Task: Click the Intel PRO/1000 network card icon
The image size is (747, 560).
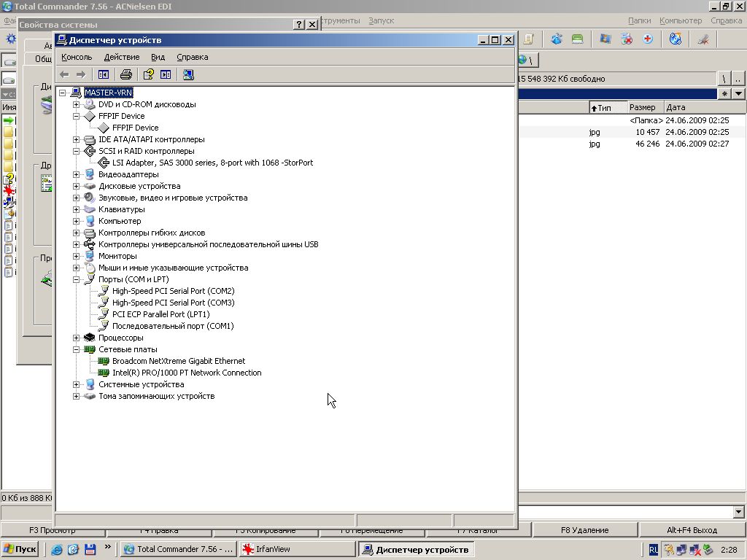Action: click(x=104, y=373)
